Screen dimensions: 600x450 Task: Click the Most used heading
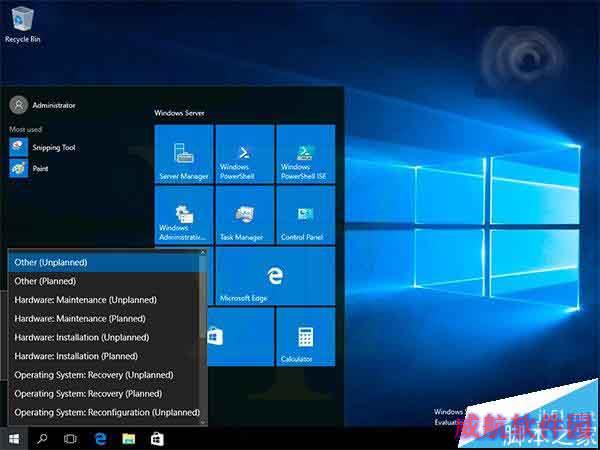point(25,129)
